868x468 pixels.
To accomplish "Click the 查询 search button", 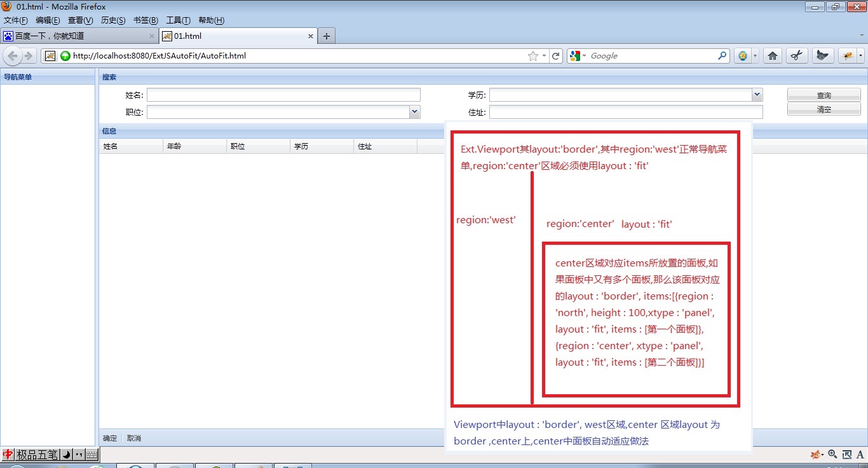I will (824, 95).
